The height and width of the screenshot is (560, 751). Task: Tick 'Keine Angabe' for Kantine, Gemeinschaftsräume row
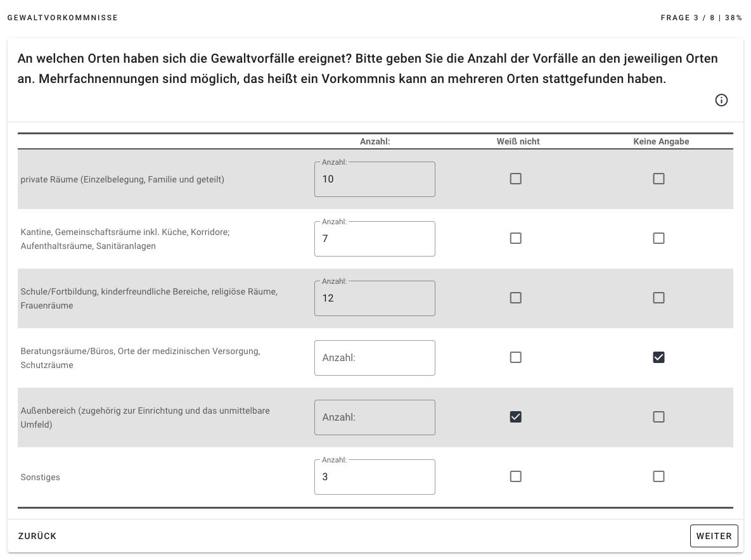pyautogui.click(x=658, y=238)
